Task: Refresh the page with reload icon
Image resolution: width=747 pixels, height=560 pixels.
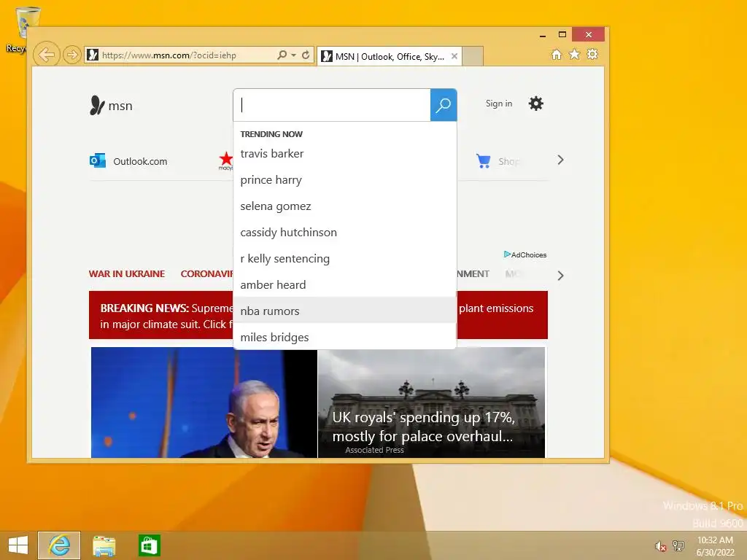Action: click(x=306, y=55)
